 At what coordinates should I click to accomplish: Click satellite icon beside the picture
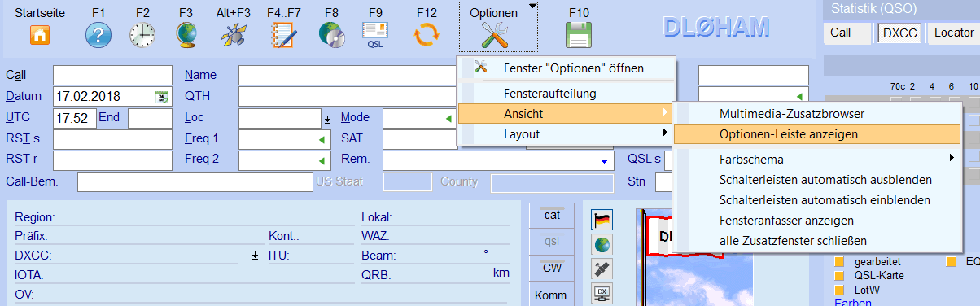(602, 269)
